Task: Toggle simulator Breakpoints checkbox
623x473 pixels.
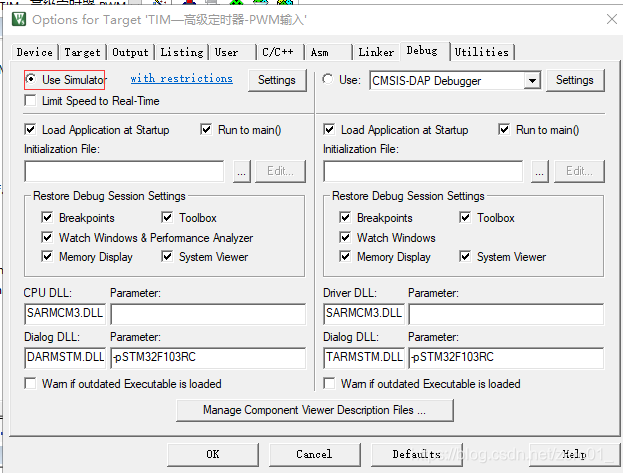Action: coord(47,217)
